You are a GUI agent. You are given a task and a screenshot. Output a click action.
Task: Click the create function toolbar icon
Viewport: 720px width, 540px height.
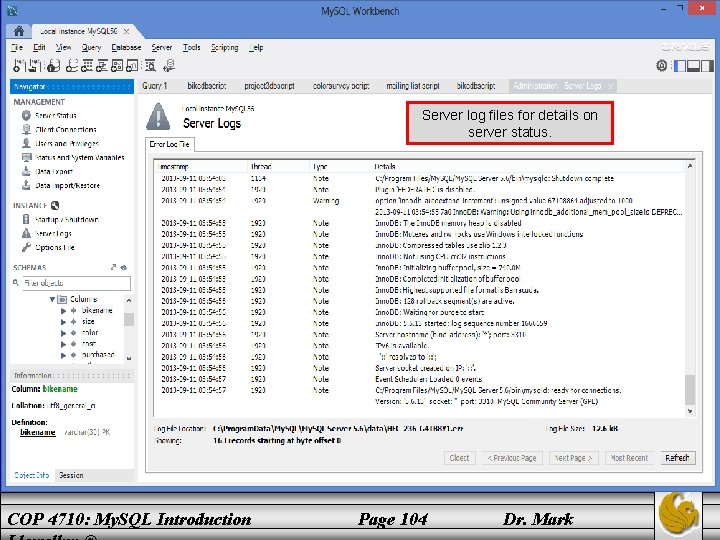pos(132,66)
